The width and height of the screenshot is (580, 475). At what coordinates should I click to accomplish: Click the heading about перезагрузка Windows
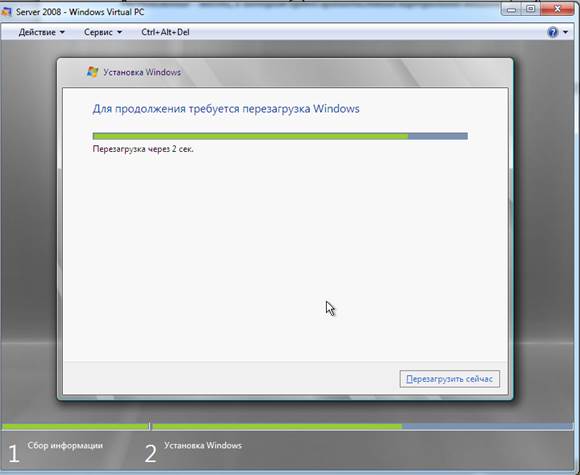tap(226, 109)
